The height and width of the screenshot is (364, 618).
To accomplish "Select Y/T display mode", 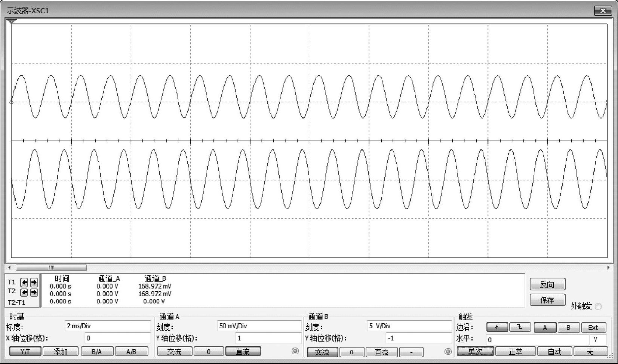I will 25,352.
